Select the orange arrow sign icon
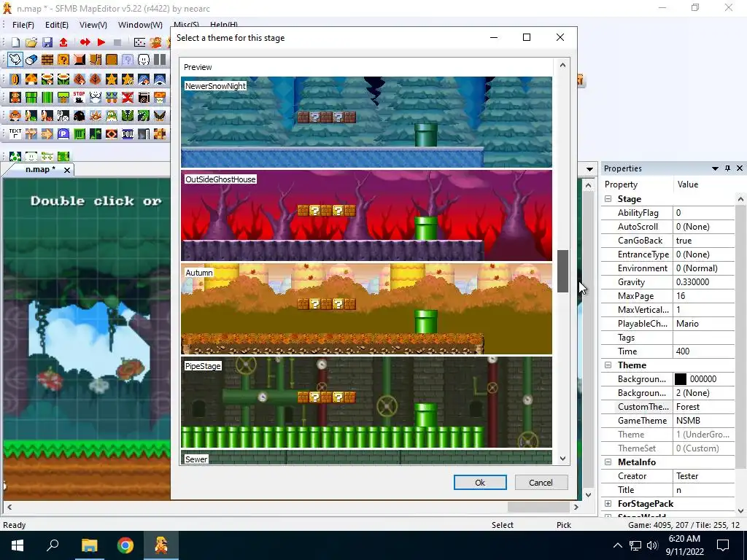747x560 pixels. point(47,134)
